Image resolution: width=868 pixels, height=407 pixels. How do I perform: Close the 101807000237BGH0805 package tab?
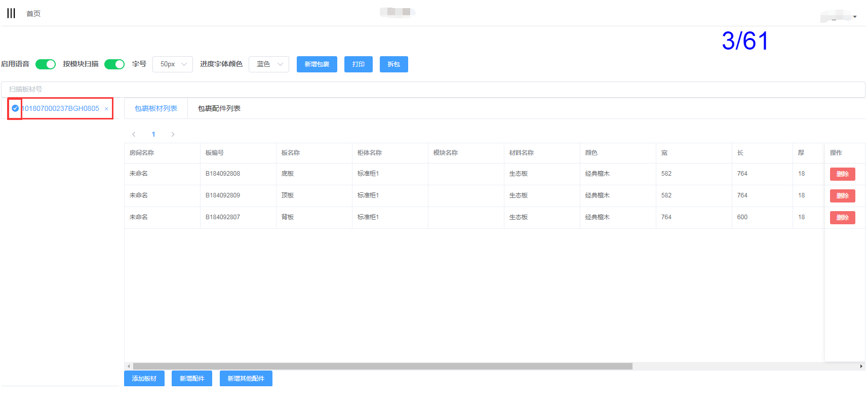click(x=106, y=109)
